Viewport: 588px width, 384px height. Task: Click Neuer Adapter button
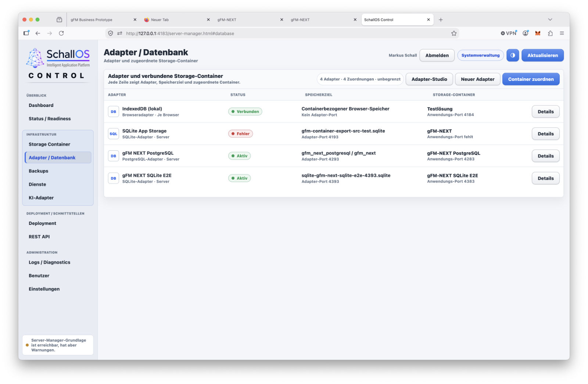coord(477,79)
